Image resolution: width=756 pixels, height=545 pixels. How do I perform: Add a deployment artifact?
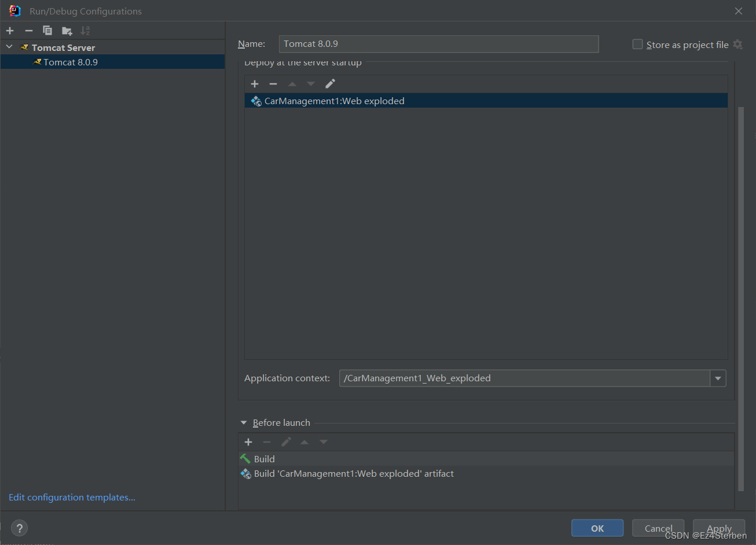click(255, 84)
